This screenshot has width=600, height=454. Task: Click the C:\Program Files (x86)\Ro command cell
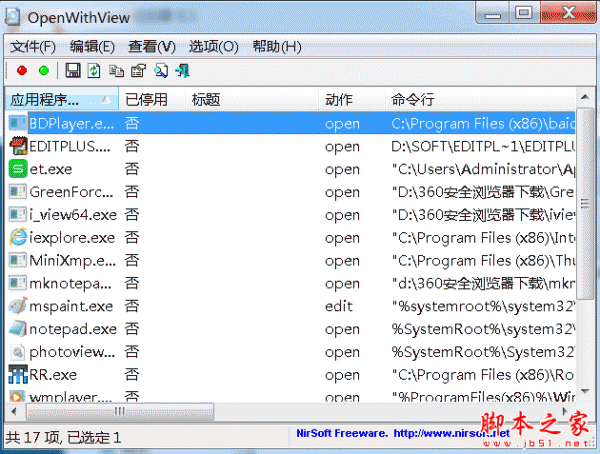(482, 374)
